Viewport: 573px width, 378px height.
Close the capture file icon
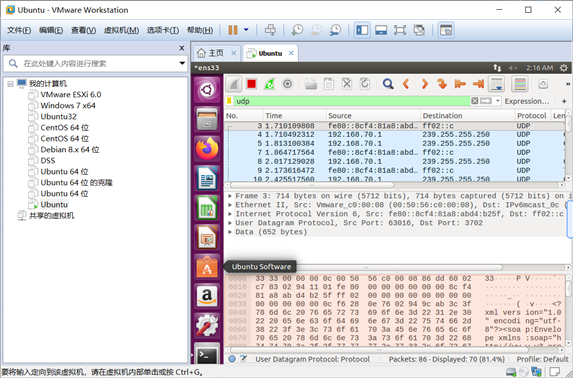(347, 84)
